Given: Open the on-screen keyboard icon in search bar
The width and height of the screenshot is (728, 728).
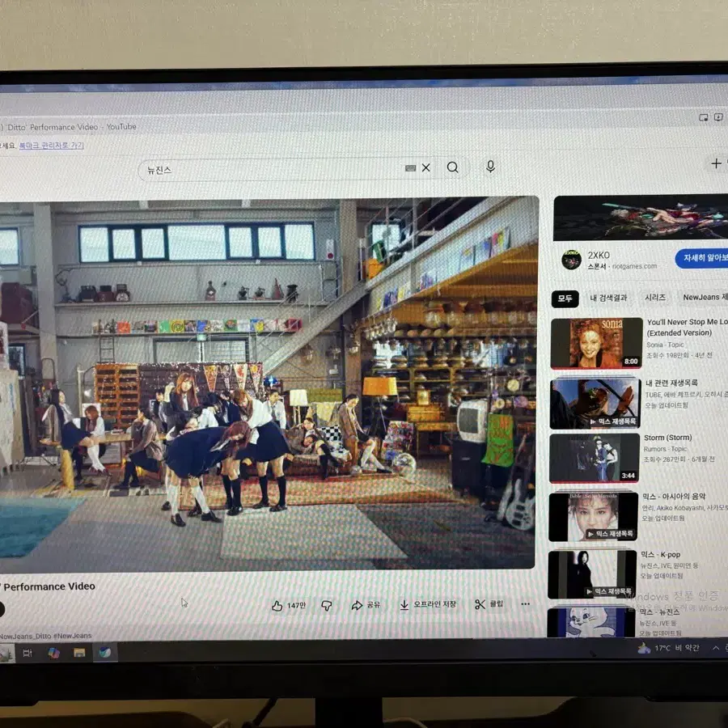Looking at the screenshot, I should (409, 167).
